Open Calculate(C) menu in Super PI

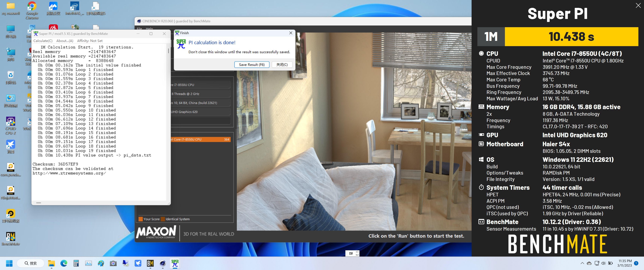click(43, 41)
